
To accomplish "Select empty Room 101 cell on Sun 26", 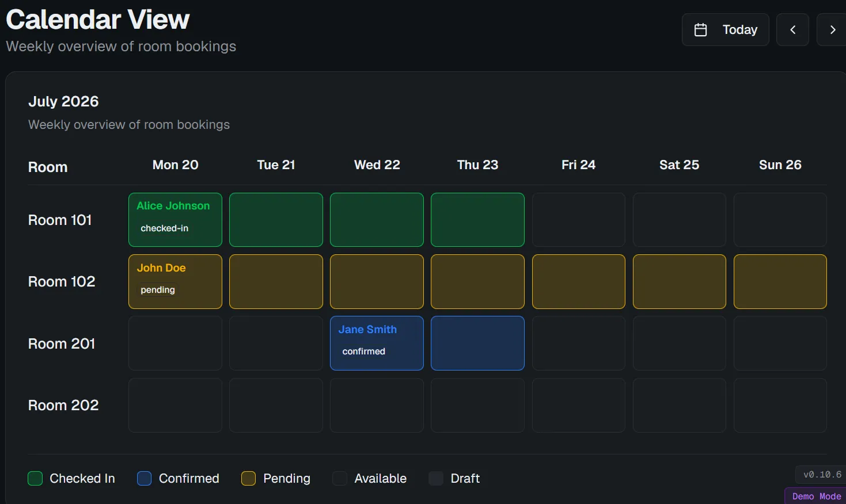I will pyautogui.click(x=780, y=220).
